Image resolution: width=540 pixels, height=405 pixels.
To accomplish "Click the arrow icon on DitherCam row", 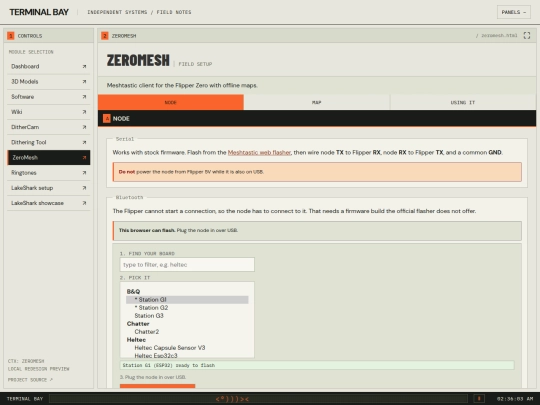I will [84, 127].
